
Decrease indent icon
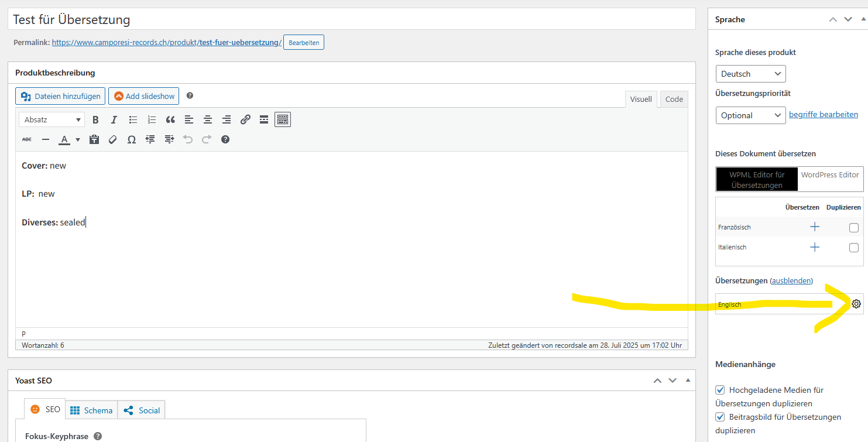(x=150, y=139)
